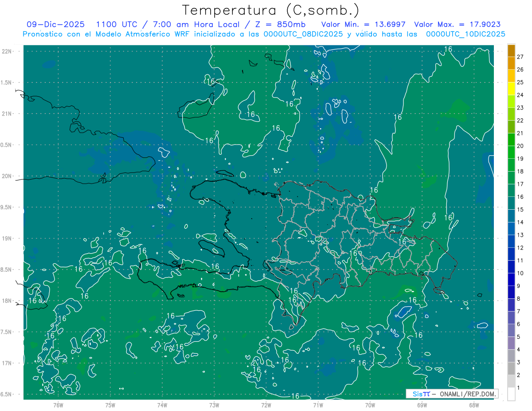Select the "75W" longitude label
532x411 pixels.
click(x=110, y=405)
